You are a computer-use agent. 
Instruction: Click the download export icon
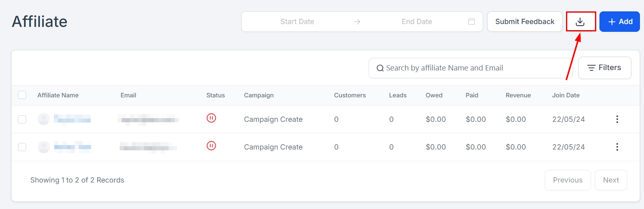[x=580, y=22]
